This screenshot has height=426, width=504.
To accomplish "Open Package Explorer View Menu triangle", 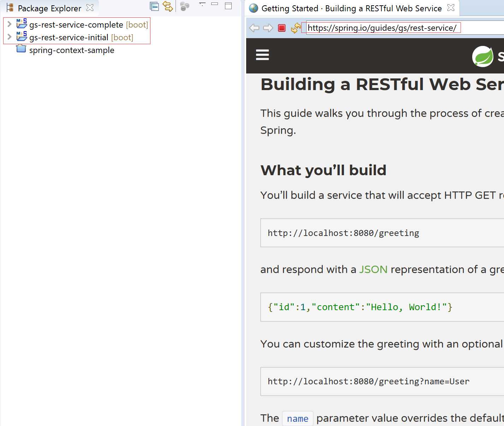I will tap(202, 4).
